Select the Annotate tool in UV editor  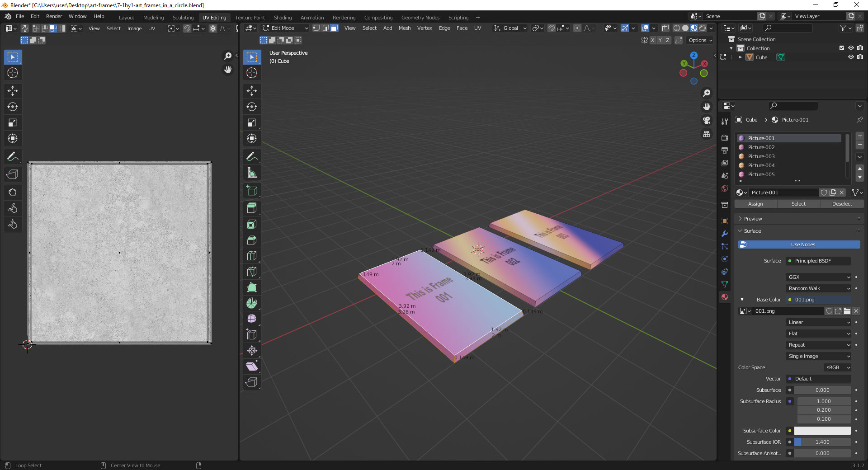tap(13, 157)
